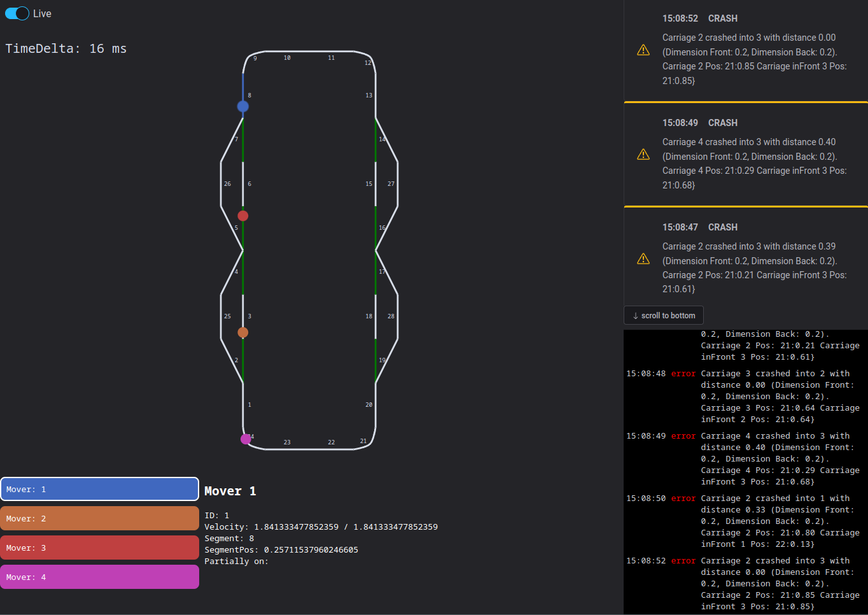The height and width of the screenshot is (615, 868).
Task: Pick Mover 4 magenta list entry
Action: (100, 577)
